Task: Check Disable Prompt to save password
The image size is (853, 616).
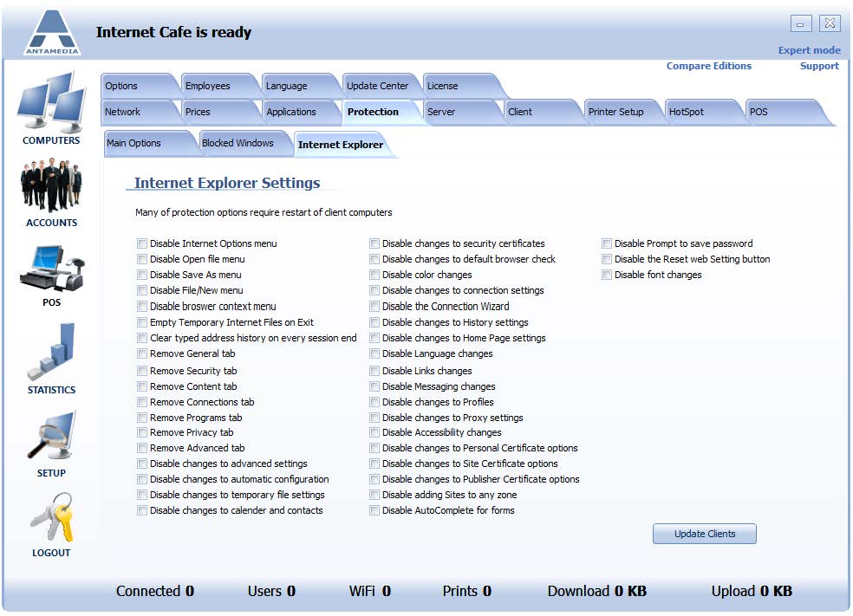Action: 607,243
